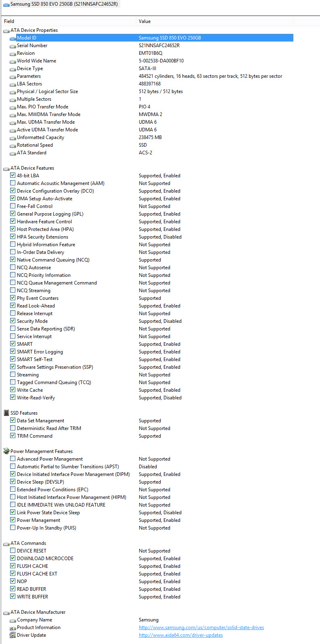
Task: Click the Company Name row icon
Action: pos(13,620)
